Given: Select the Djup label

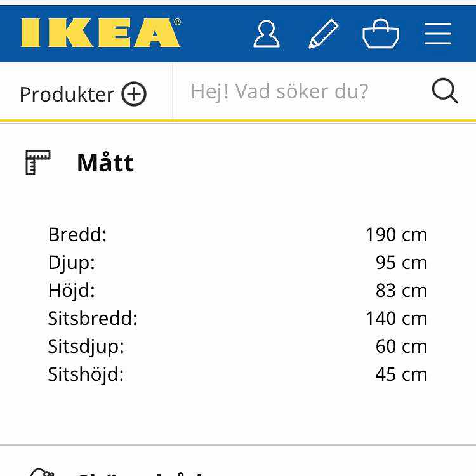Looking at the screenshot, I should pos(71,263).
